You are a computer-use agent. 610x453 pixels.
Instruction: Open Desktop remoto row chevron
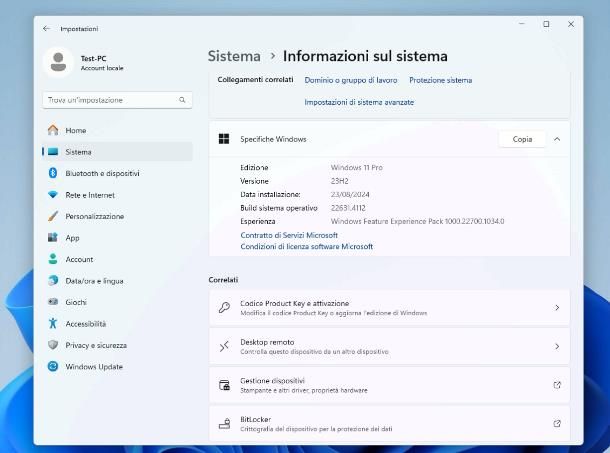tap(557, 346)
